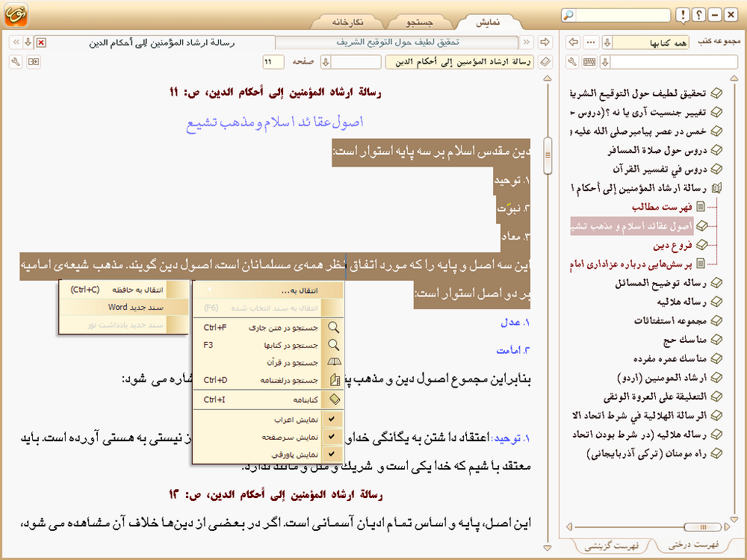
Task: Click the book icon for مجموعه استفتائات
Action: click(716, 321)
